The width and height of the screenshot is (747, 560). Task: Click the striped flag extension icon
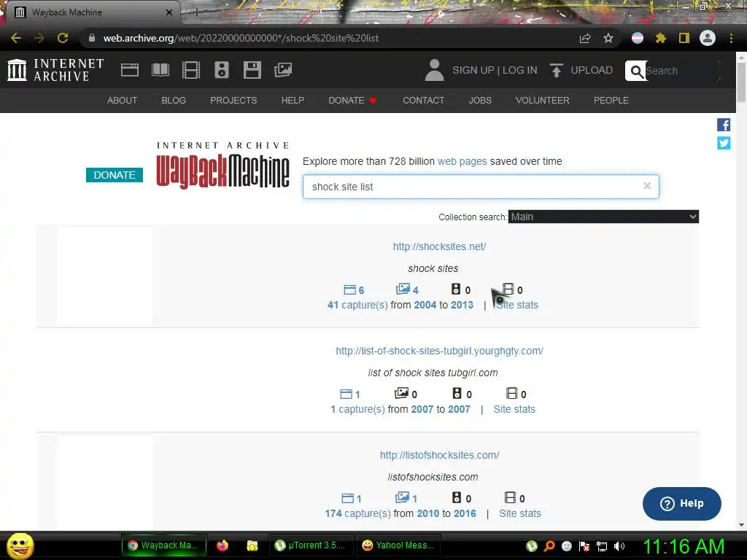638,38
